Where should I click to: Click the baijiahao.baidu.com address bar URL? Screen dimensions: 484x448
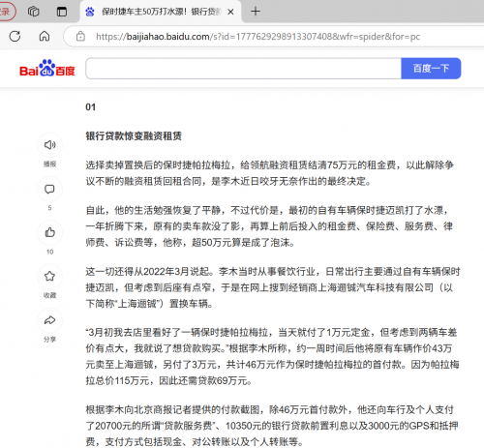point(257,37)
